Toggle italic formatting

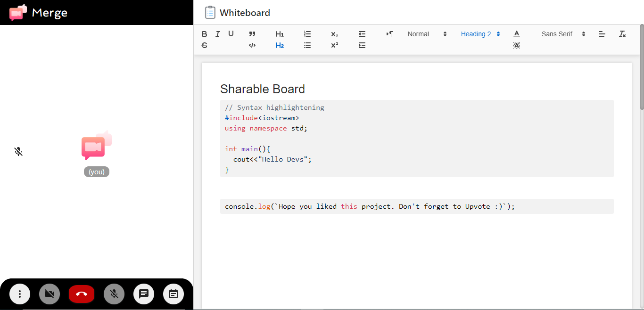217,34
